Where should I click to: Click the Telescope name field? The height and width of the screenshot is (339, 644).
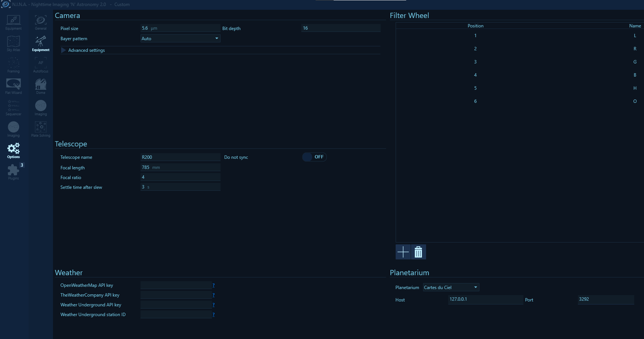click(x=180, y=157)
